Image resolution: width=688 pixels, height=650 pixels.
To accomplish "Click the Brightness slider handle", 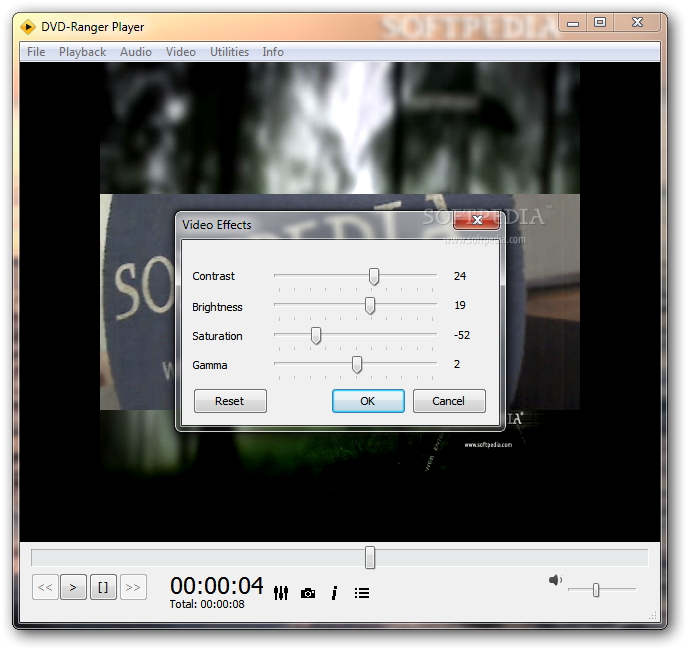I will pos(370,305).
